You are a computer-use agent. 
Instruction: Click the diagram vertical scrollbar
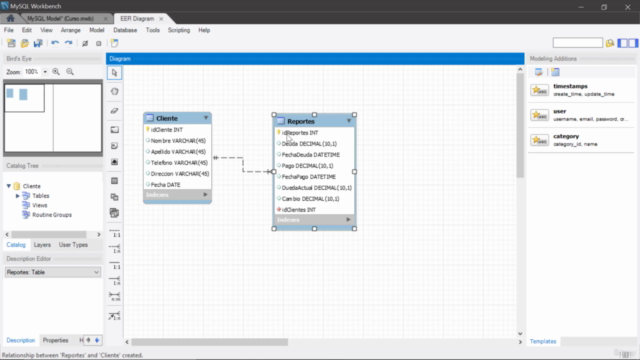tap(520, 125)
